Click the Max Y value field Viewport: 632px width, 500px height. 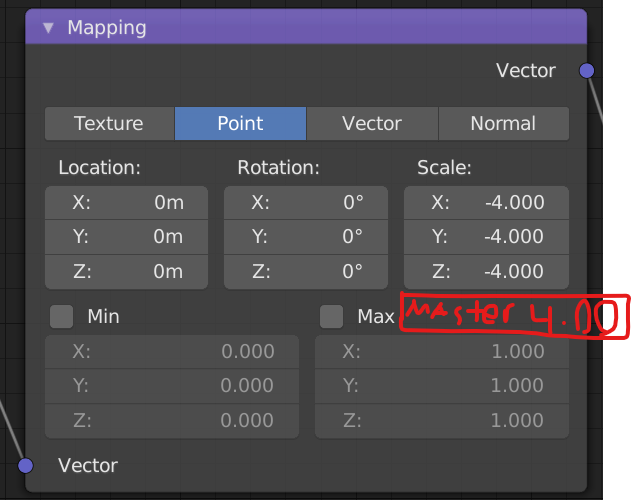[442, 386]
